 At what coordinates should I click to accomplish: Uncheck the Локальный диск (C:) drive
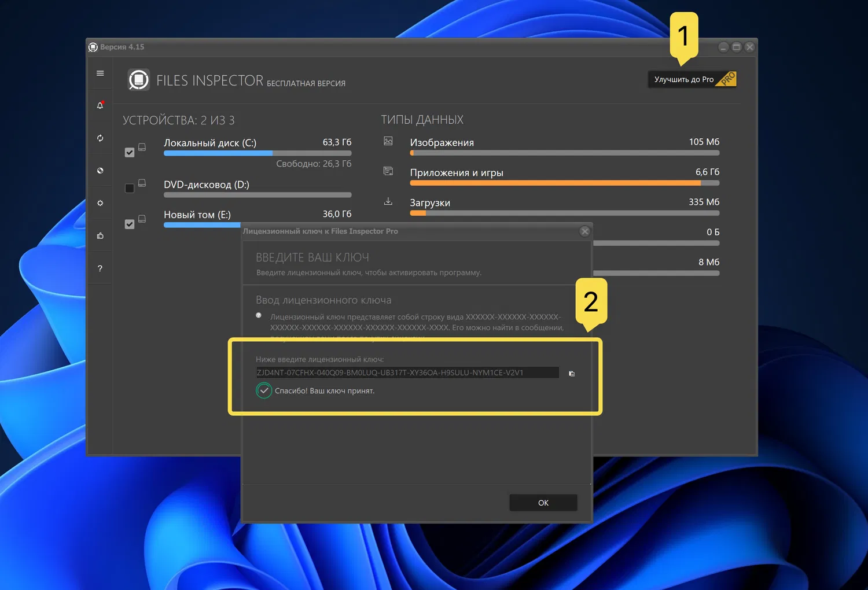(x=129, y=152)
